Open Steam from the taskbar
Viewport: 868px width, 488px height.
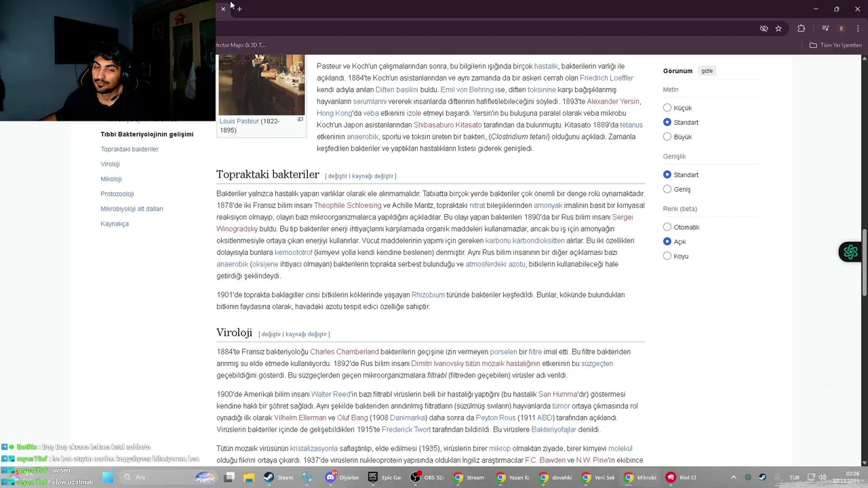278,477
